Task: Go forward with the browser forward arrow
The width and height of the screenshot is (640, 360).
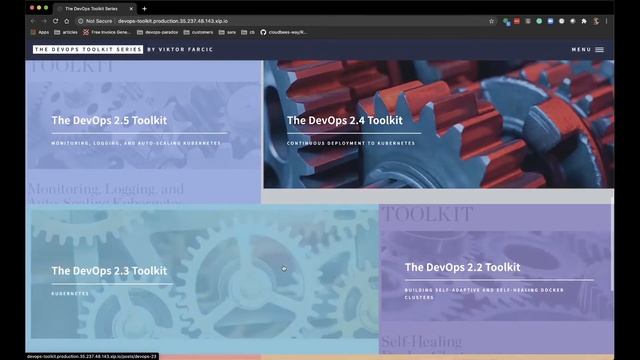Action: click(44, 21)
